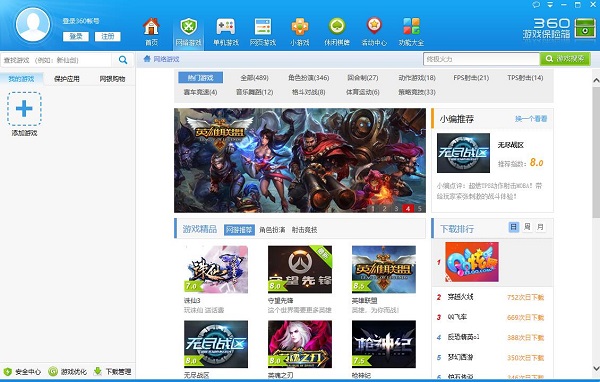
Task: Filter by 动作游戏(18)
Action: click(x=417, y=78)
